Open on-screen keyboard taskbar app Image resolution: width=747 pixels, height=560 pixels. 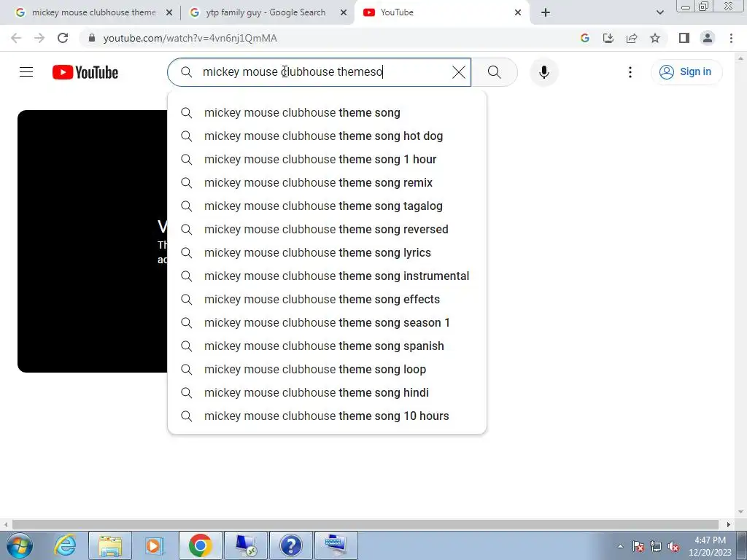click(336, 545)
